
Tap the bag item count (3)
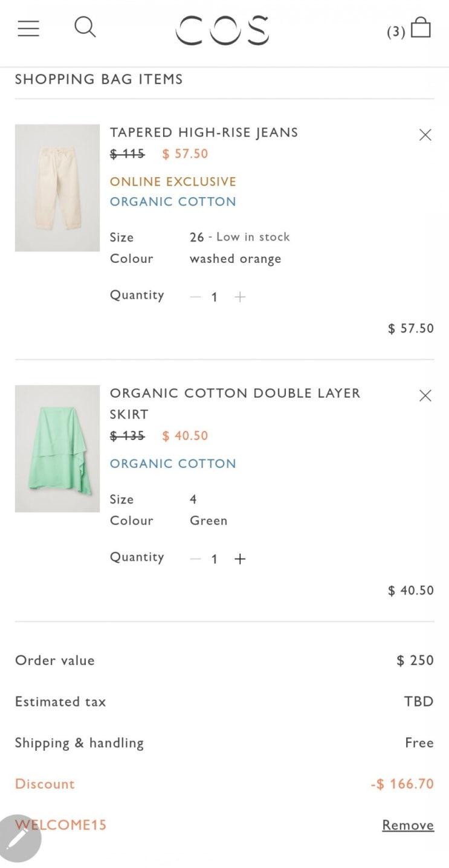pos(396,32)
